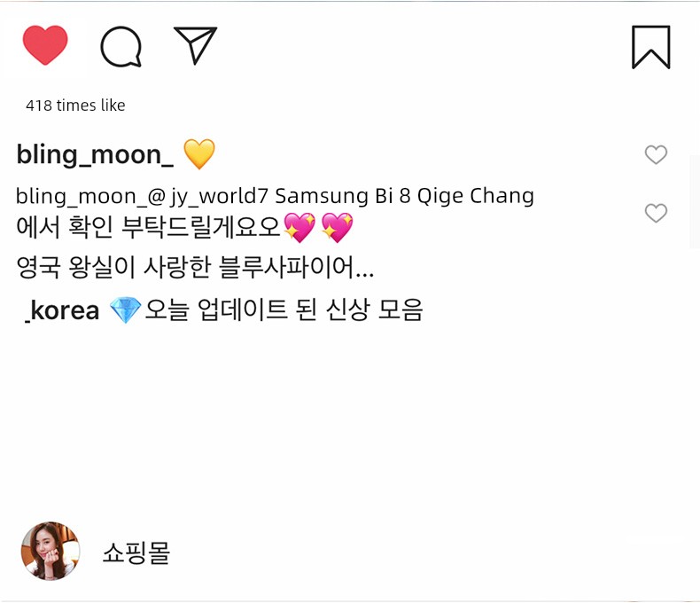700x603 pixels.
Task: Click the 에서 확인 부탁드릴게요오 comment text
Action: (x=149, y=228)
